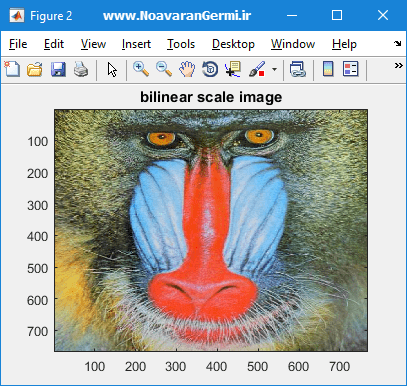Open the Insert menu

pyautogui.click(x=136, y=44)
